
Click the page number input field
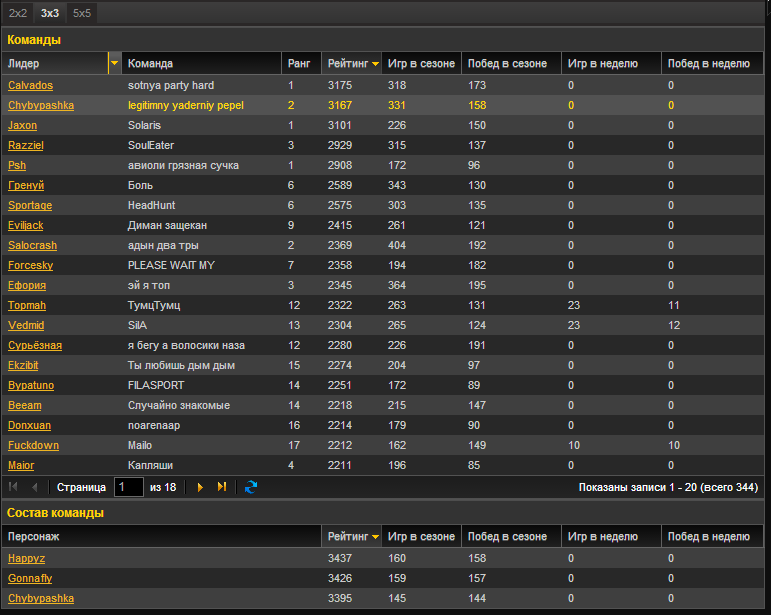pyautogui.click(x=128, y=487)
